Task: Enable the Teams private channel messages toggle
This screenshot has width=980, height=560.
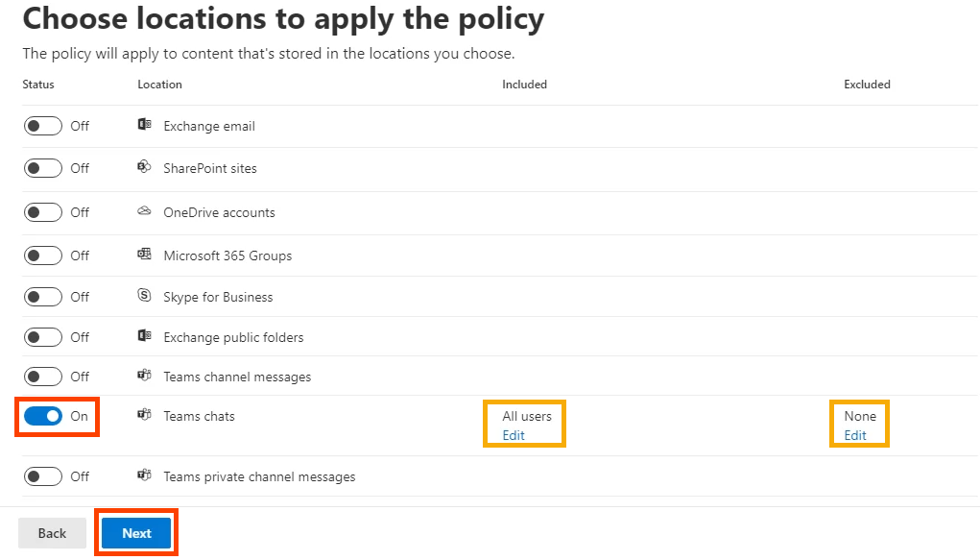Action: [43, 476]
